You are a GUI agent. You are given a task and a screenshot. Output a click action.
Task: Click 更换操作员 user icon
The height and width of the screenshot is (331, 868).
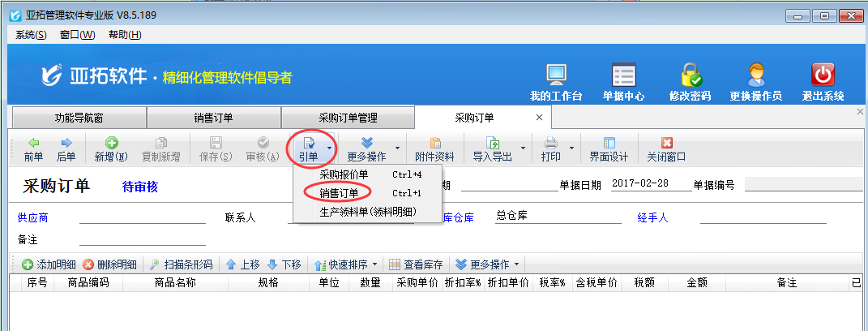pyautogui.click(x=755, y=81)
